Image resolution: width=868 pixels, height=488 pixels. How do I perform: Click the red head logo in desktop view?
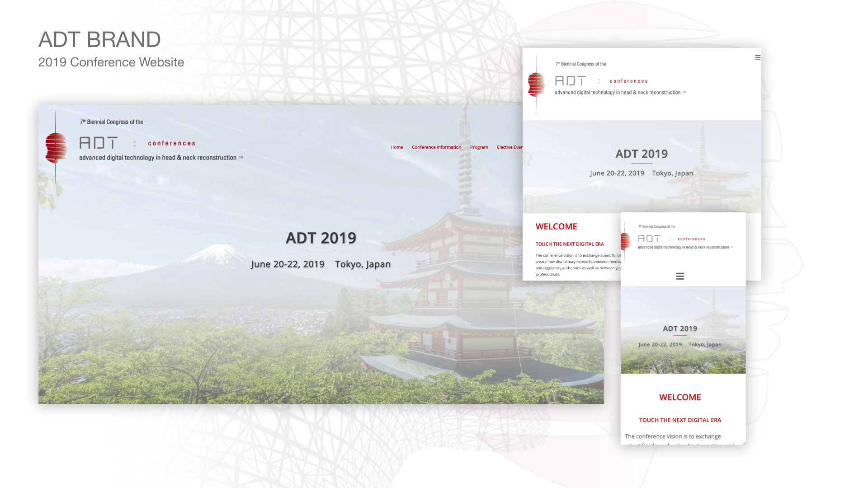pyautogui.click(x=56, y=147)
